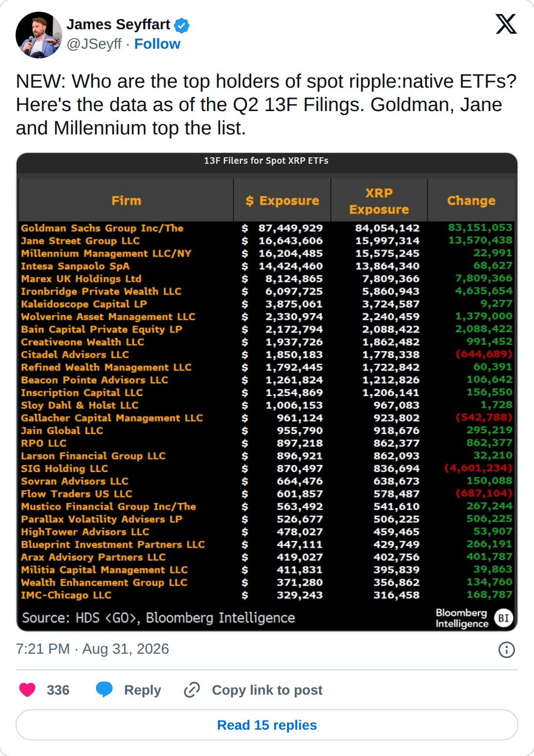Click the 84,054,142 XRP exposure value
The width and height of the screenshot is (534, 756).
coord(387,228)
